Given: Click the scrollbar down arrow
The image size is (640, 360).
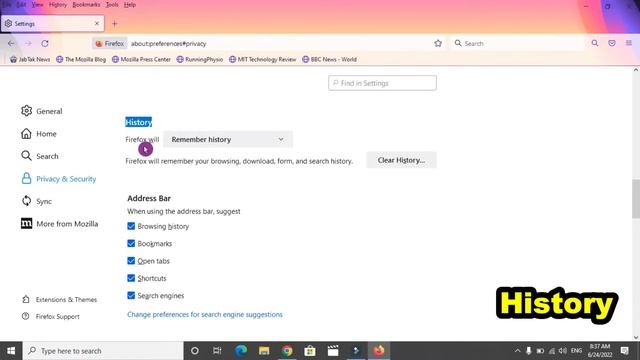Looking at the screenshot, I should point(636,338).
